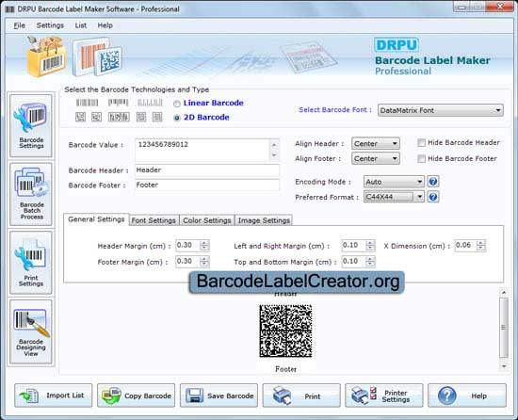Enable the Hide Barcode Header checkbox
The image size is (518, 420).
click(421, 142)
